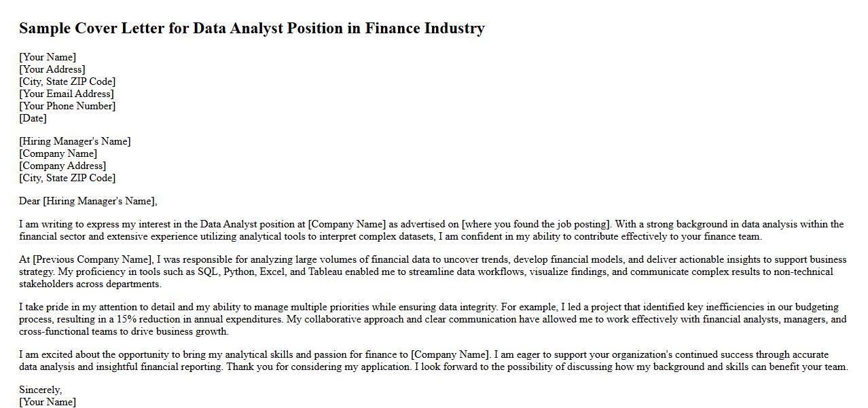Viewport: 868px width, 408px height.
Task: Click the [Your Name] line at the top
Action: tap(48, 57)
